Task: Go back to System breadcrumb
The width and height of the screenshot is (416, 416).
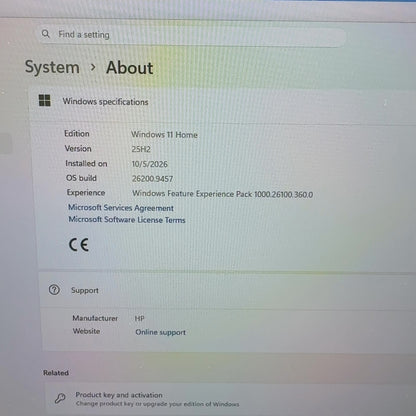Action: tap(52, 67)
